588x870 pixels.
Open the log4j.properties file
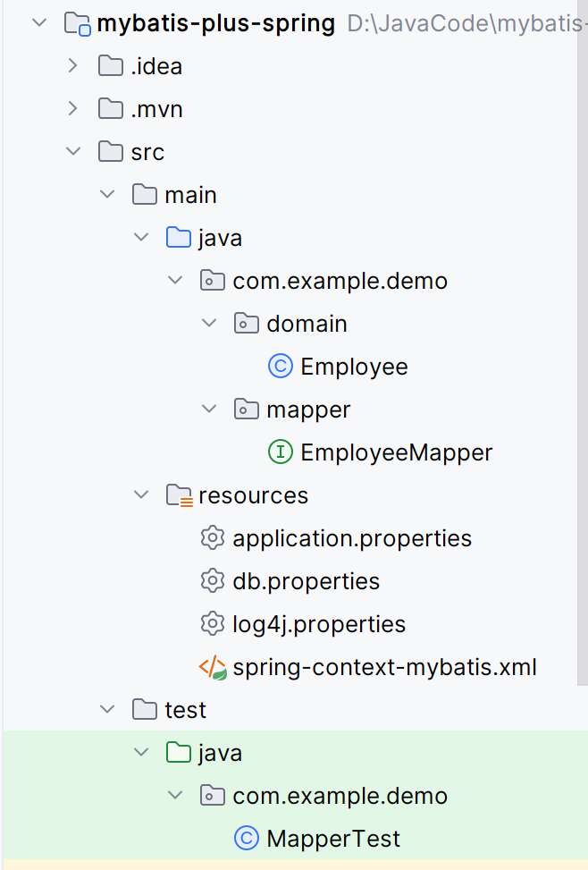[318, 623]
